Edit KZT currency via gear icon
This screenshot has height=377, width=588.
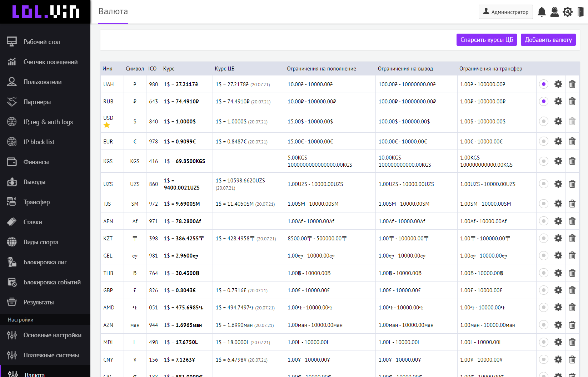tap(558, 238)
